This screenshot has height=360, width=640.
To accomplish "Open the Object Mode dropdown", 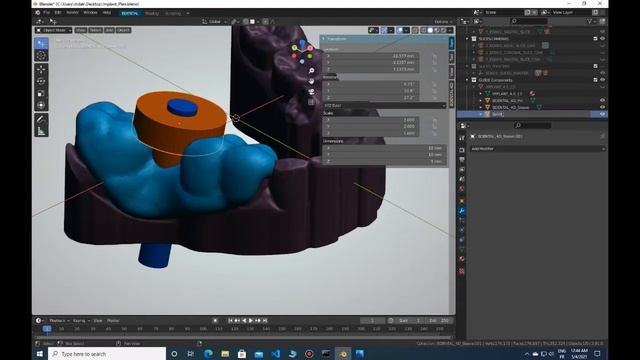I will point(54,30).
